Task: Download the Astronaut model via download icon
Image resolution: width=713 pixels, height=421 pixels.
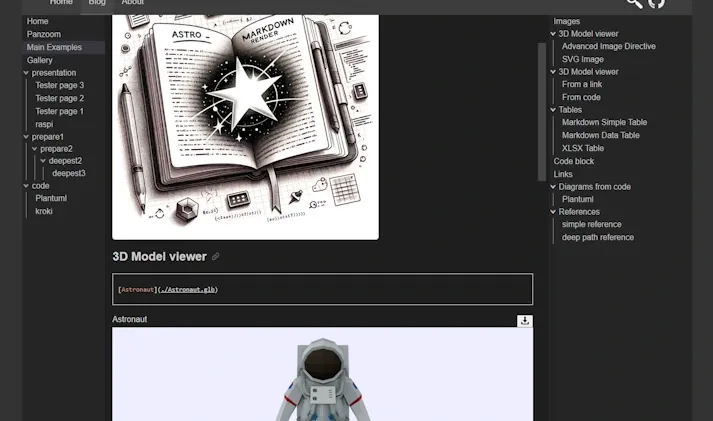Action: pyautogui.click(x=525, y=321)
